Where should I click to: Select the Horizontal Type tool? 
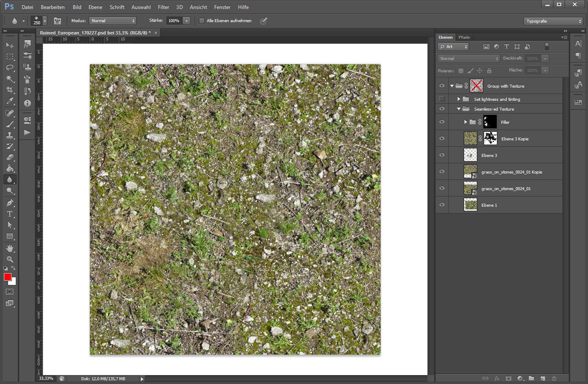[10, 214]
